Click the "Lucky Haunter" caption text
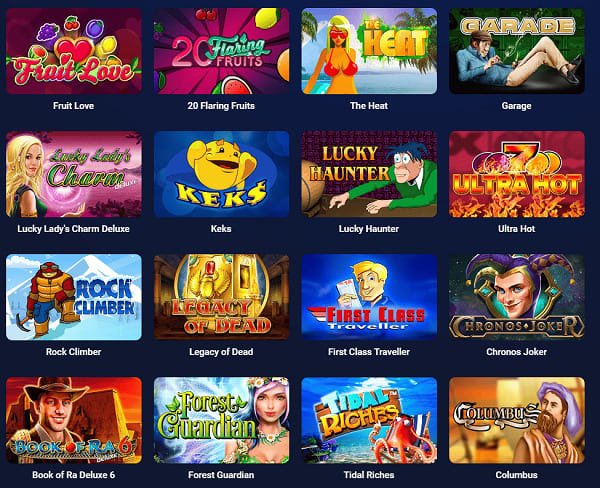The height and width of the screenshot is (488, 600). (x=369, y=229)
